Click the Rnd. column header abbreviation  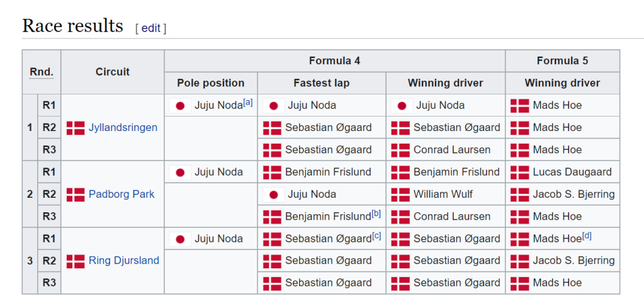(x=42, y=72)
